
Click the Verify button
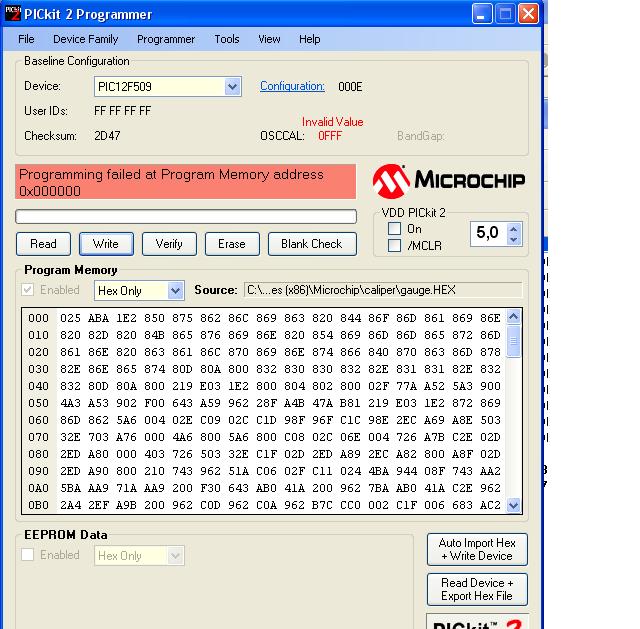click(x=169, y=244)
